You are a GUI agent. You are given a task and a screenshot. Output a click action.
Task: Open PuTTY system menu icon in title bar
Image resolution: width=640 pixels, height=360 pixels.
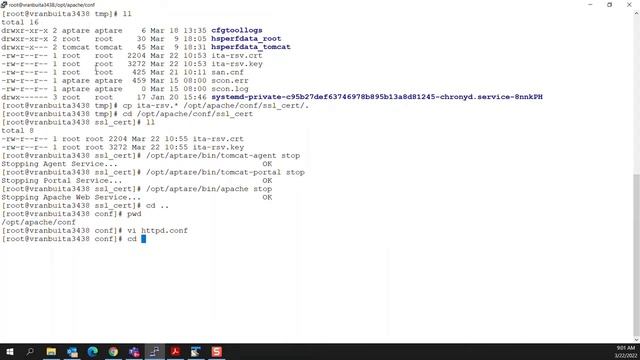click(x=4, y=4)
